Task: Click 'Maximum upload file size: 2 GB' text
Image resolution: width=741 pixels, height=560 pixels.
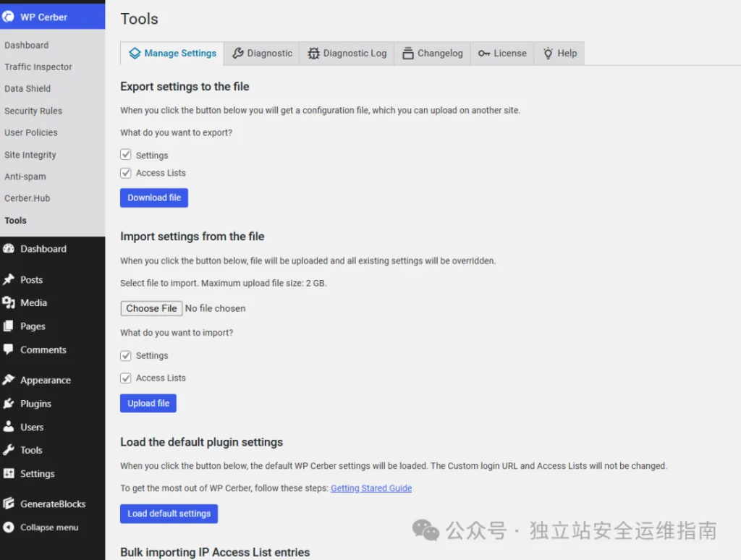Action: 263,284
